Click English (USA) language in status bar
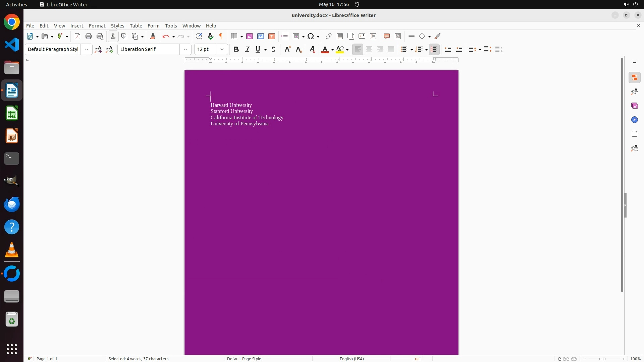 (x=352, y=359)
